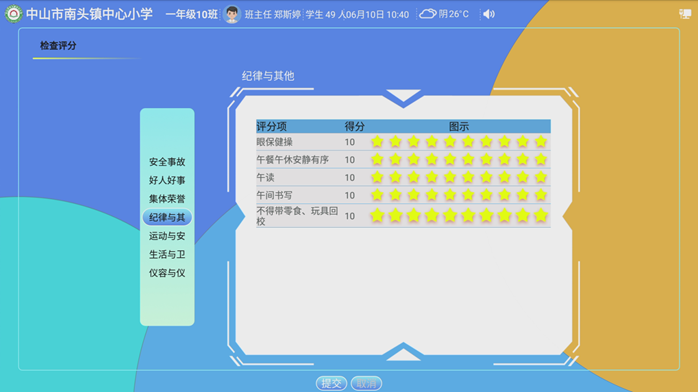
Task: Click the up triangle arrow below table
Action: pyautogui.click(x=403, y=352)
